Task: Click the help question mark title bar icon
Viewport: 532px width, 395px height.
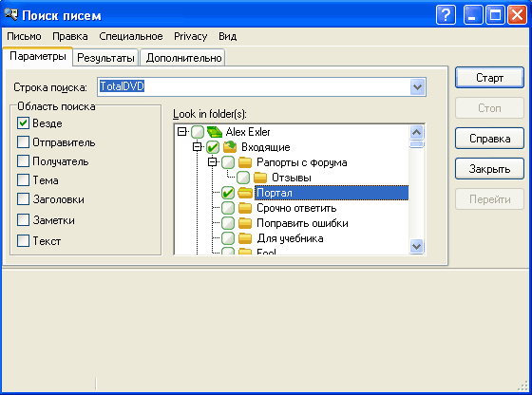Action: [x=446, y=15]
